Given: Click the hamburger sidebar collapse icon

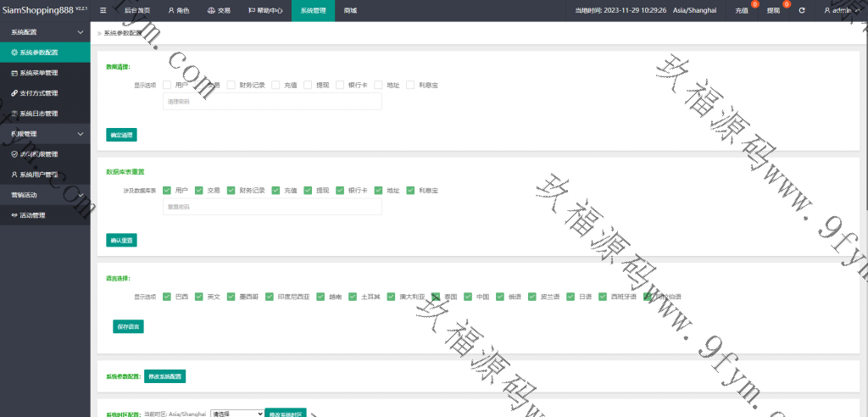Looking at the screenshot, I should (x=103, y=10).
